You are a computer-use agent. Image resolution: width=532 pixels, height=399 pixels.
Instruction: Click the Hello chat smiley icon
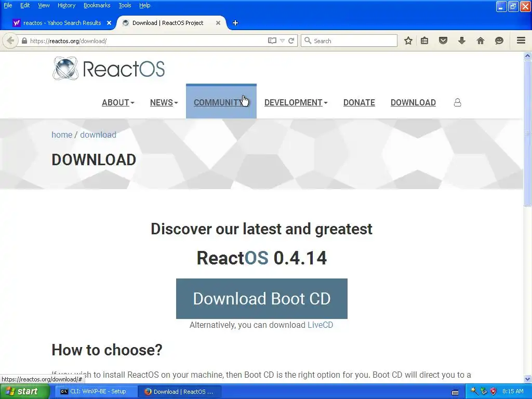(499, 41)
